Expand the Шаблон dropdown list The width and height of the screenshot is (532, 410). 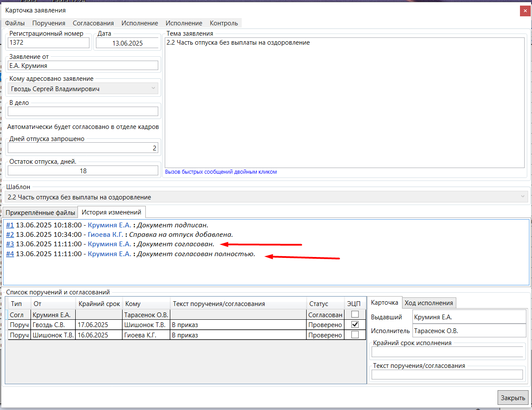523,197
